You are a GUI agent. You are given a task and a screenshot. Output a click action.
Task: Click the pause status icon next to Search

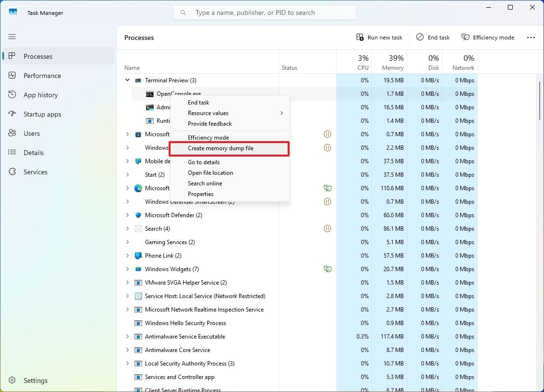coord(328,228)
